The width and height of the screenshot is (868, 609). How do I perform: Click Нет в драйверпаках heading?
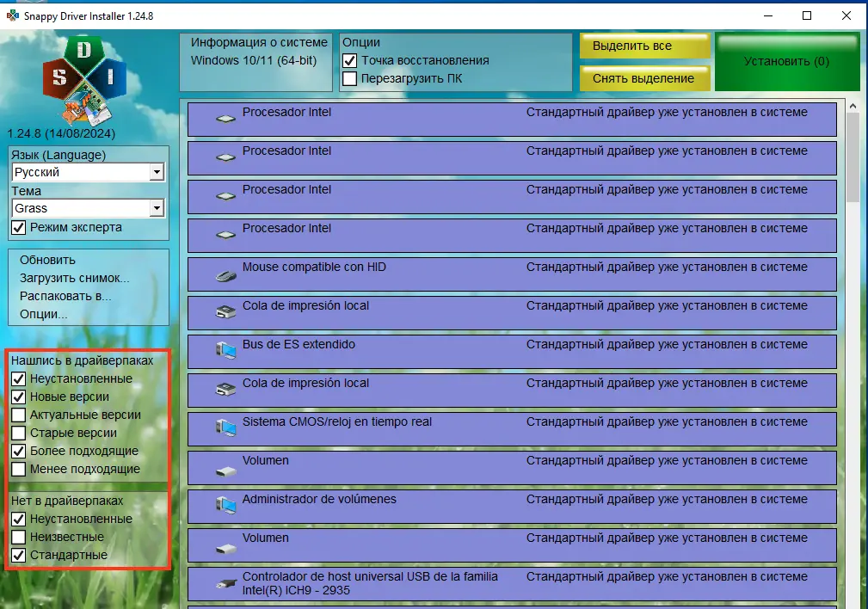click(67, 501)
